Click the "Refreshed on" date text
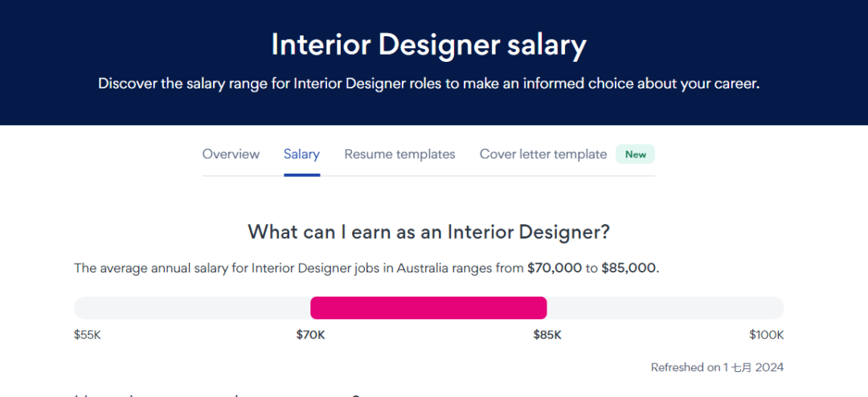Image resolution: width=868 pixels, height=397 pixels. pyautogui.click(x=717, y=367)
